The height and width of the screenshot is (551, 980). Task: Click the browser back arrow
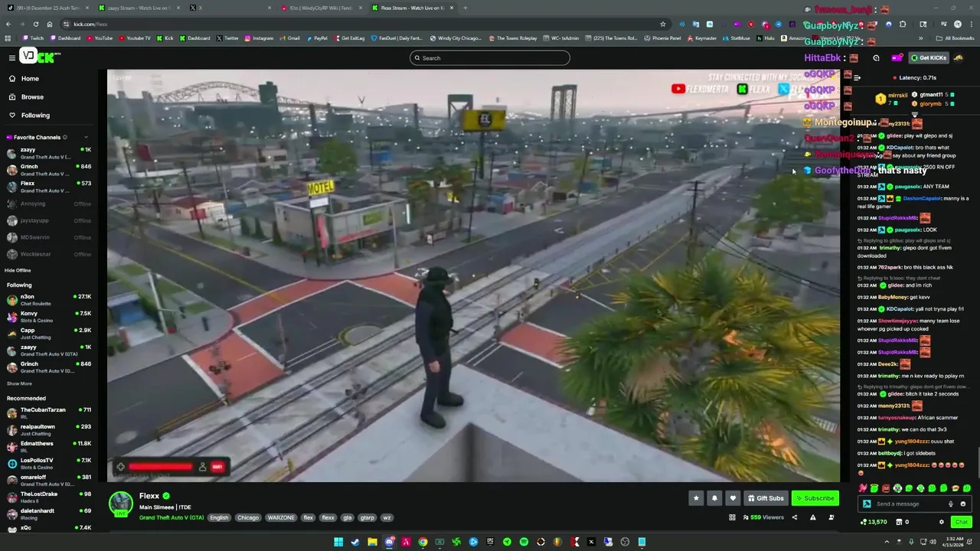[8, 24]
